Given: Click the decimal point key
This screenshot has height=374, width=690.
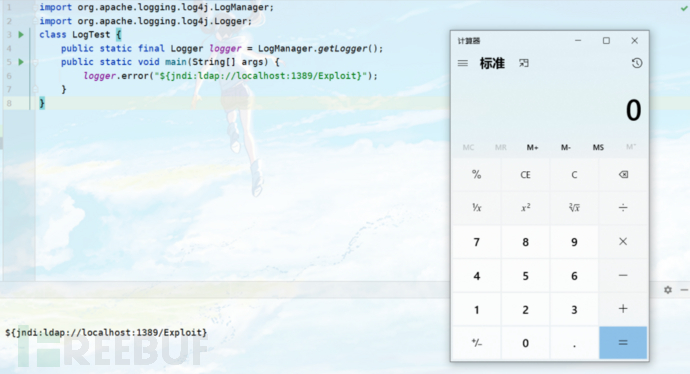Looking at the screenshot, I should [574, 343].
